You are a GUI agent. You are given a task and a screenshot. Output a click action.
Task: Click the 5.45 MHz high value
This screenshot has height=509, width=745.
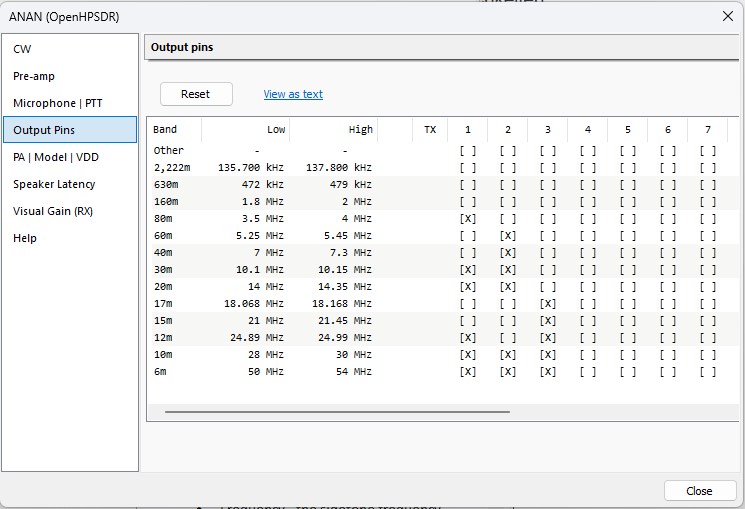[348, 236]
